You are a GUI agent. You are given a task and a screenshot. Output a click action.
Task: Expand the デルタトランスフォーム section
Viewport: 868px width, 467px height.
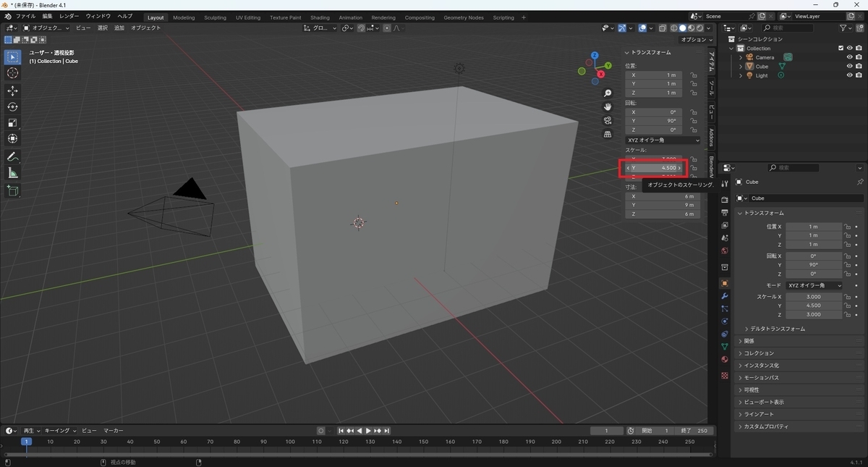778,329
